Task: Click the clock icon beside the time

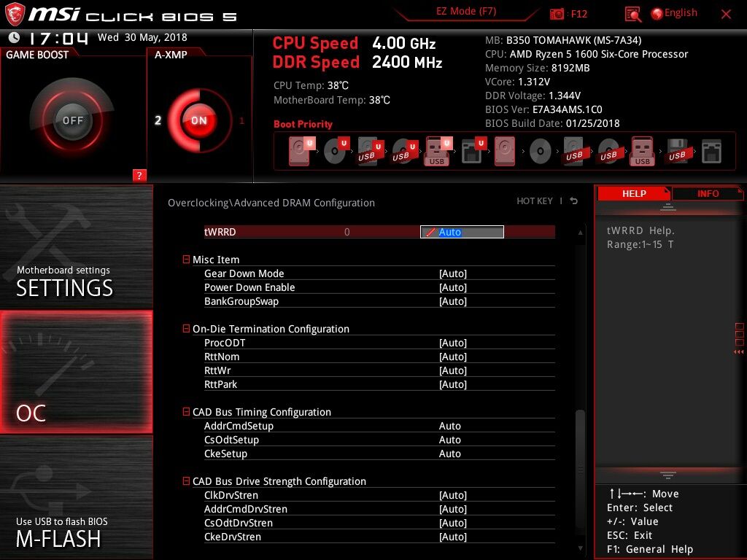Action: 15,37
